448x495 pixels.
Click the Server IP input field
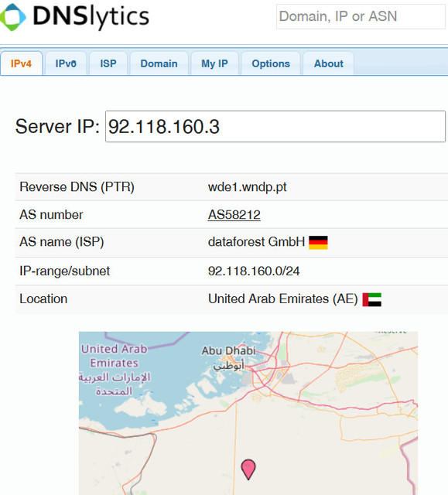275,126
